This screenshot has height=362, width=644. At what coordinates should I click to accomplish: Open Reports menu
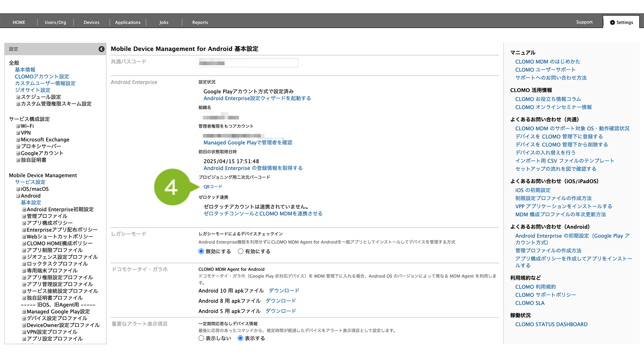(200, 22)
